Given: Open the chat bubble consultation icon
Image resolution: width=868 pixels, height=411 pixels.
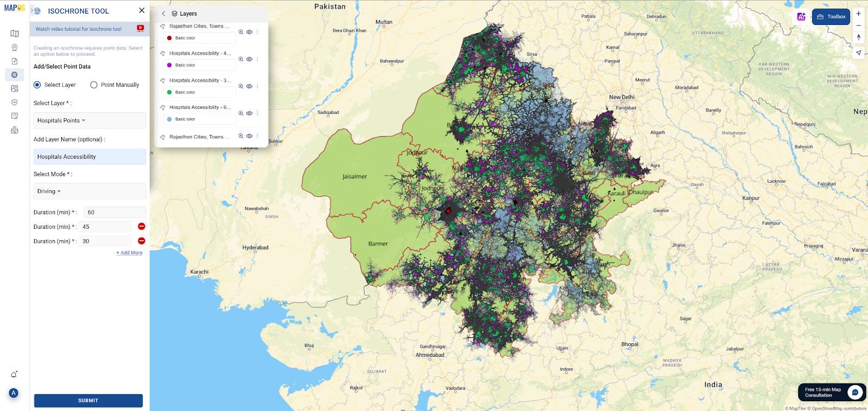Looking at the screenshot, I should 855,392.
